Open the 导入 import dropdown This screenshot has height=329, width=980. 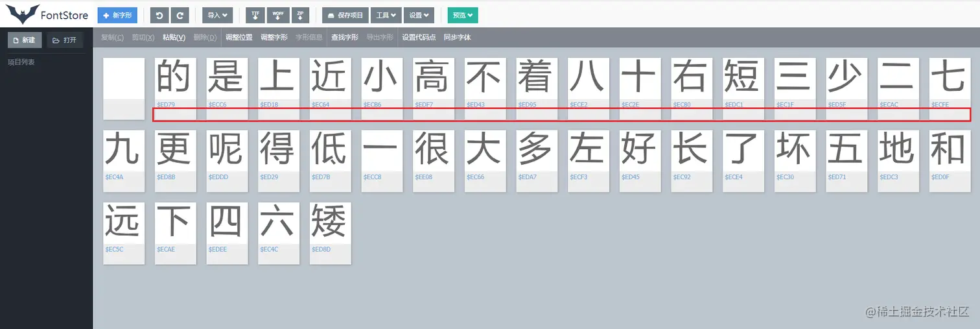pos(217,15)
